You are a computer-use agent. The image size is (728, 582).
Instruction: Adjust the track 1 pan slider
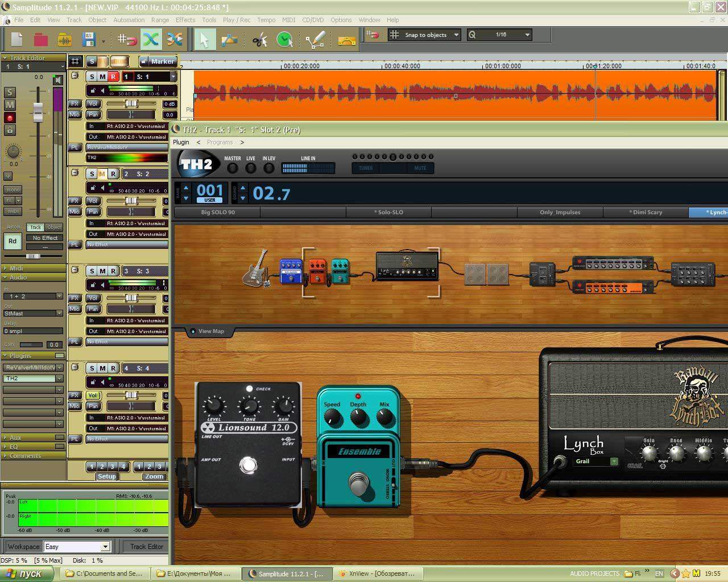tap(131, 115)
